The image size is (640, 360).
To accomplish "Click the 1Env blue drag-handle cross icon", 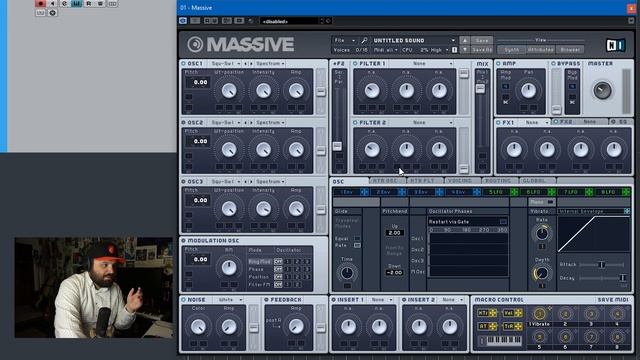I will (364, 192).
